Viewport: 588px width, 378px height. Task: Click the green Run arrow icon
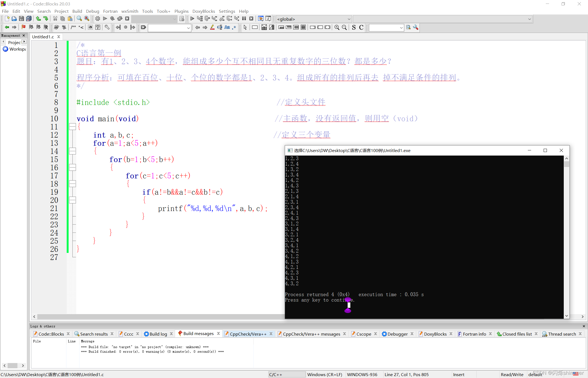click(105, 19)
